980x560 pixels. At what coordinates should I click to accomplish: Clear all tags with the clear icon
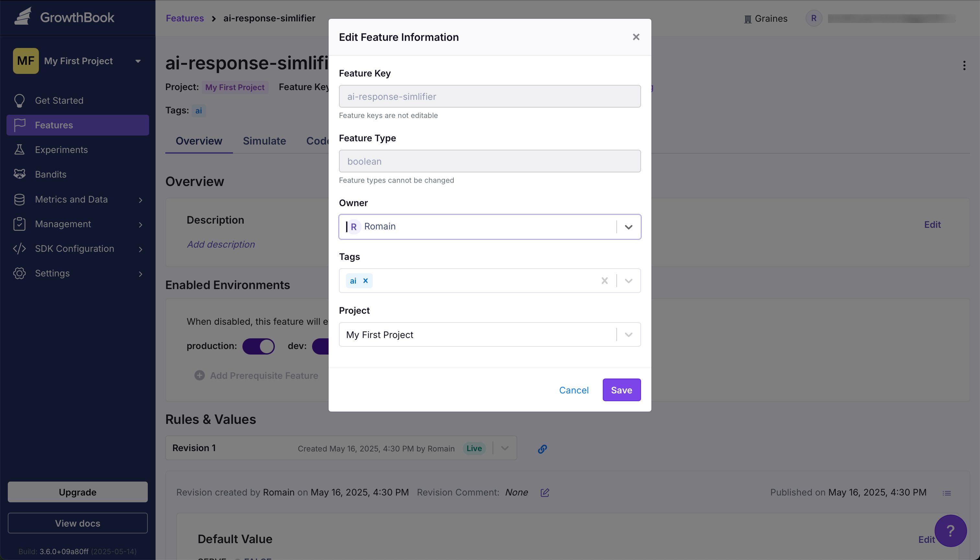click(605, 281)
